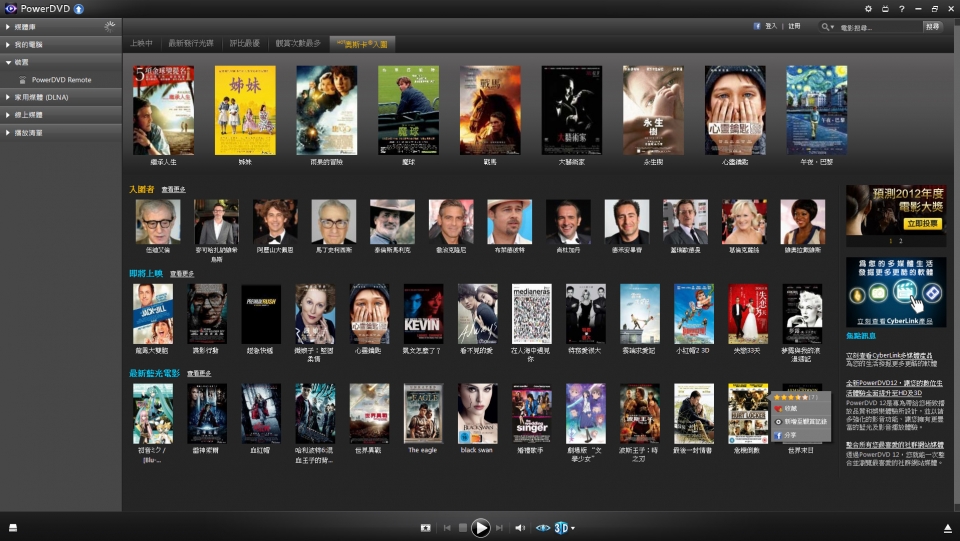Screen dimensions: 960x541
Task: Switch to the 上映中 tab
Action: (x=141, y=44)
